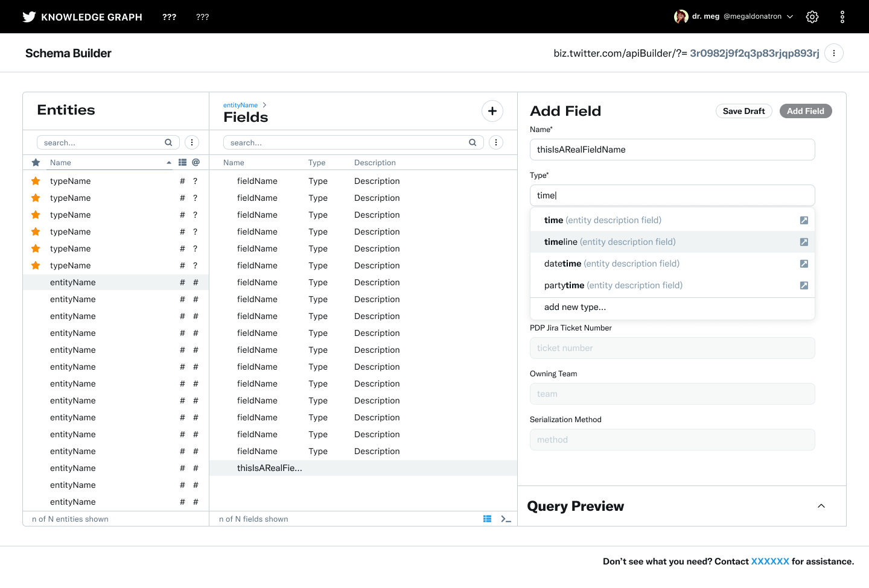Image resolution: width=869 pixels, height=588 pixels.
Task: Select the highlighted entityName row
Action: click(116, 282)
